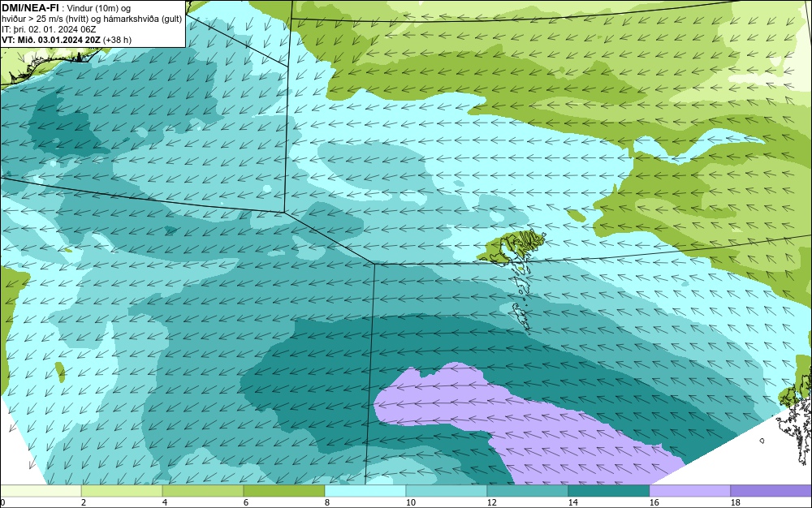The height and width of the screenshot is (508, 812).
Task: Click the 8–10 m/s legend color swatch
Action: 365,491
